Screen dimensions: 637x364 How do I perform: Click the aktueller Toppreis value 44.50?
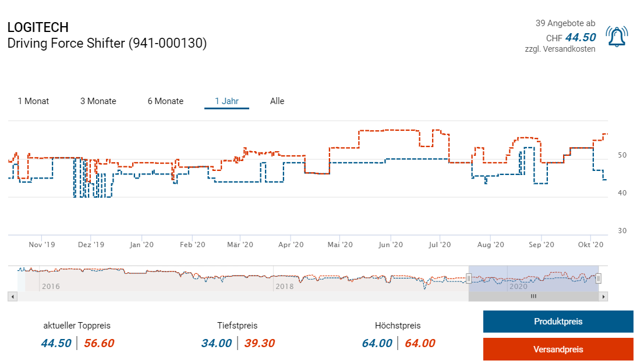56,343
